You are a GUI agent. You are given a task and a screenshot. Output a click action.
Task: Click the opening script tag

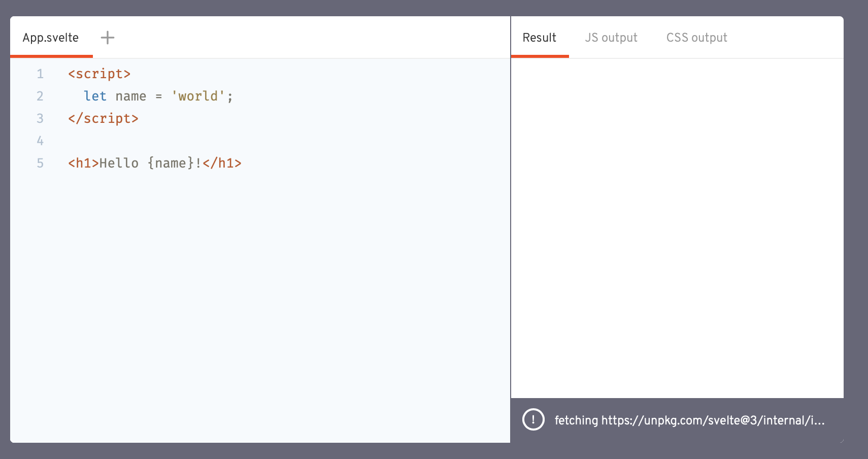pos(99,74)
